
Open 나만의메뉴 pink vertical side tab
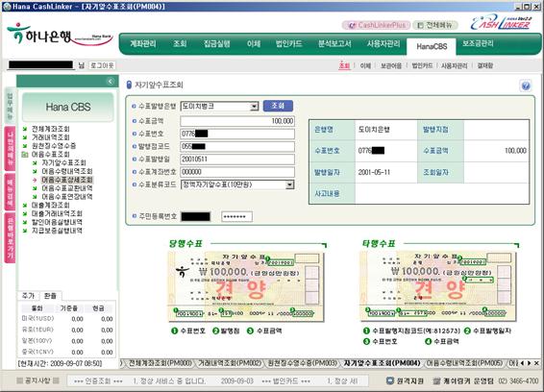point(10,148)
